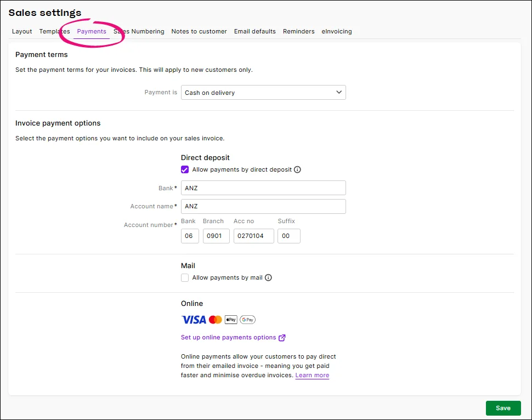Click the Google Pay icon
Viewport: 532px width, 420px height.
point(247,319)
